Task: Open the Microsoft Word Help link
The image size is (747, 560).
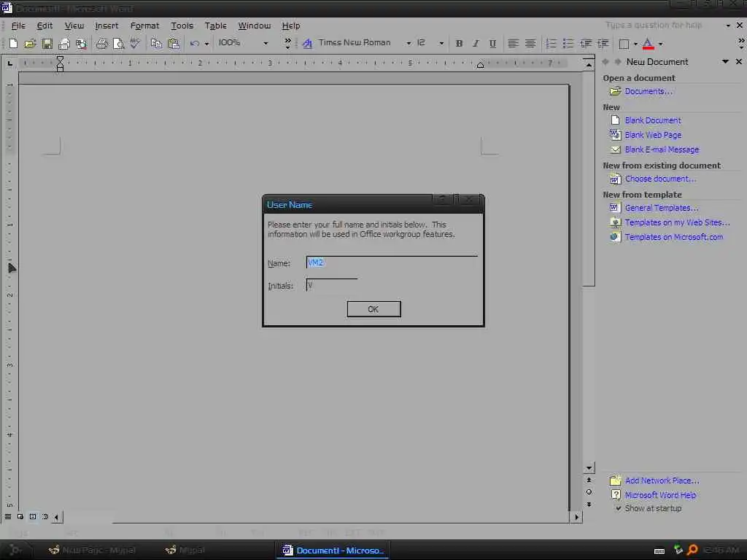Action: tap(660, 495)
